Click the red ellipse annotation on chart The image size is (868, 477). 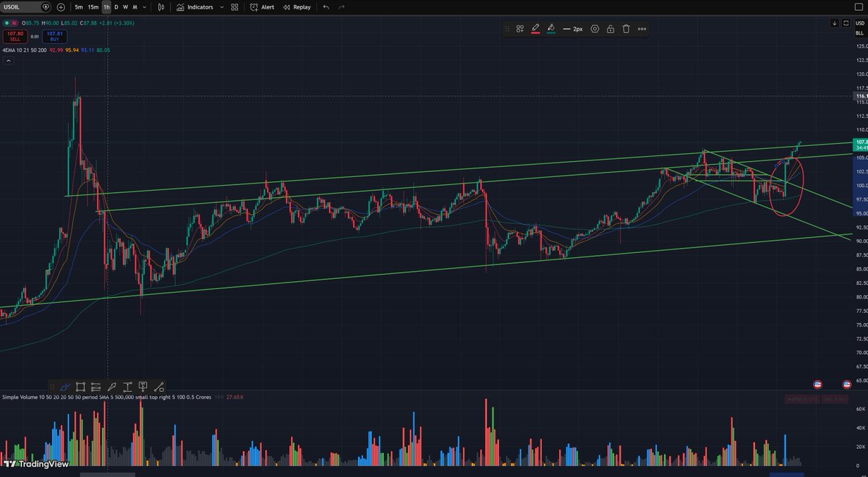(x=787, y=186)
